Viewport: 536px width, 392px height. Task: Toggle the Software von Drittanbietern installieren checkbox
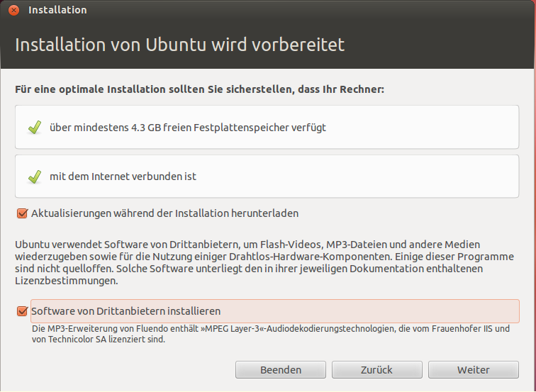[22, 311]
